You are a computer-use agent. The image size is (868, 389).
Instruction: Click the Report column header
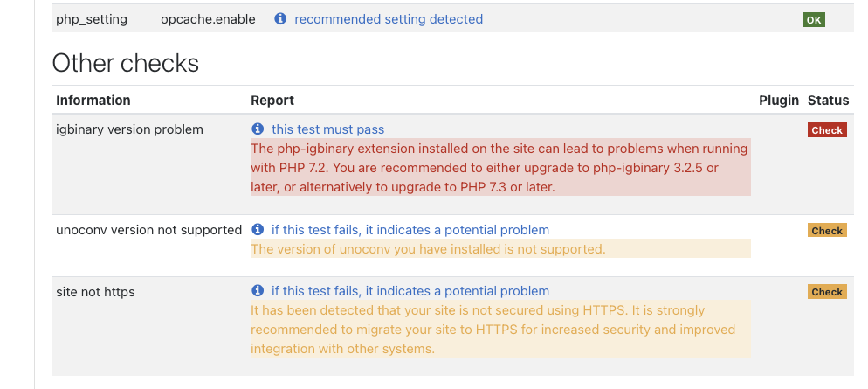[x=272, y=101]
